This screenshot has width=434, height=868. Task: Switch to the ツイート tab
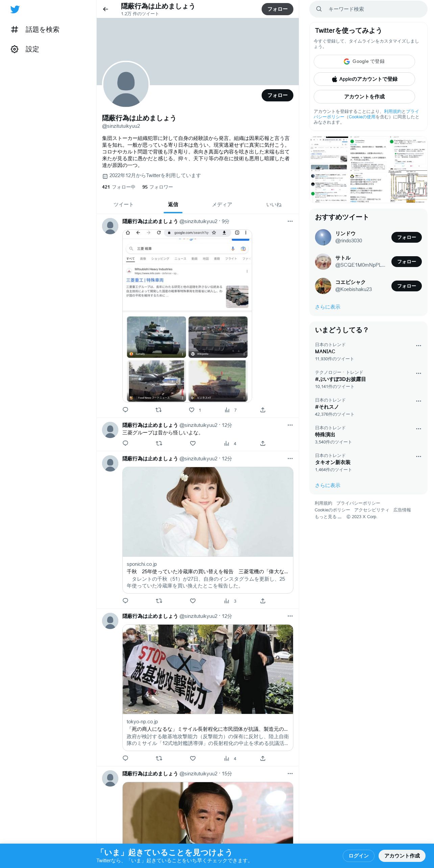[x=123, y=204]
